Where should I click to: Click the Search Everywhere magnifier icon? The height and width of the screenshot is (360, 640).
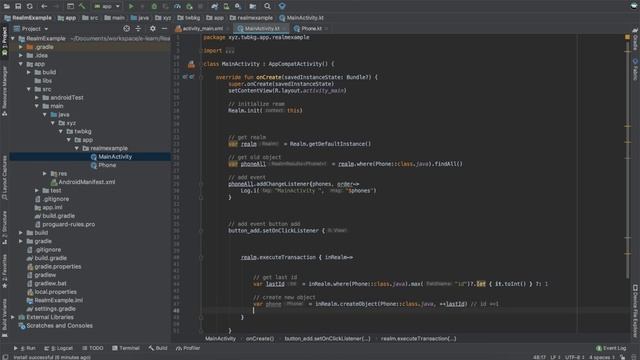tap(267, 6)
